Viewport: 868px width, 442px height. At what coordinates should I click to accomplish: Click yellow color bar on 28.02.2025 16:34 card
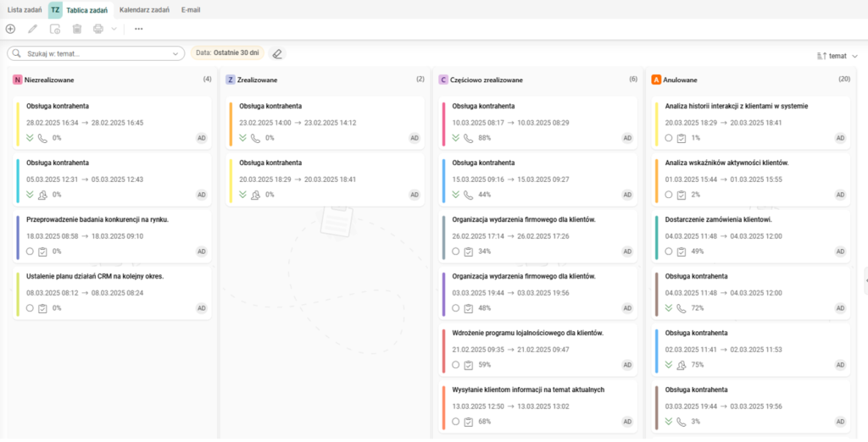click(18, 124)
